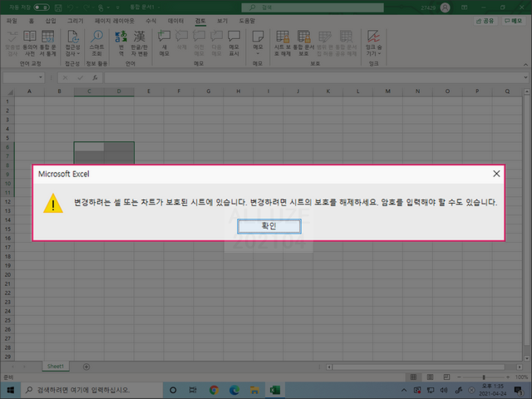Click the vertical scroll down arrow
Screen dimensions: 532x399
pos(526,358)
